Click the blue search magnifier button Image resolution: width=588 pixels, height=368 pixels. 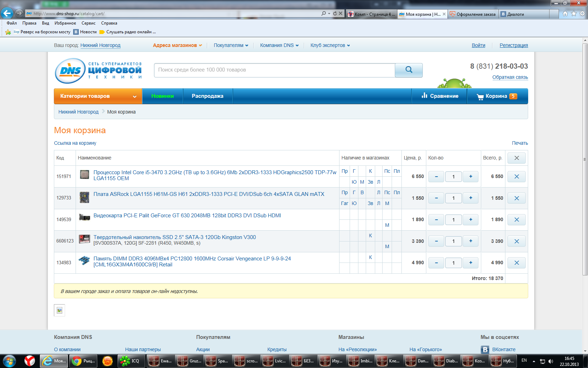coord(408,70)
